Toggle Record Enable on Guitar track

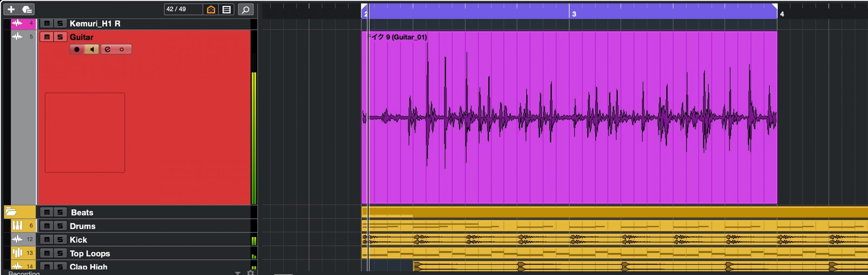click(77, 49)
